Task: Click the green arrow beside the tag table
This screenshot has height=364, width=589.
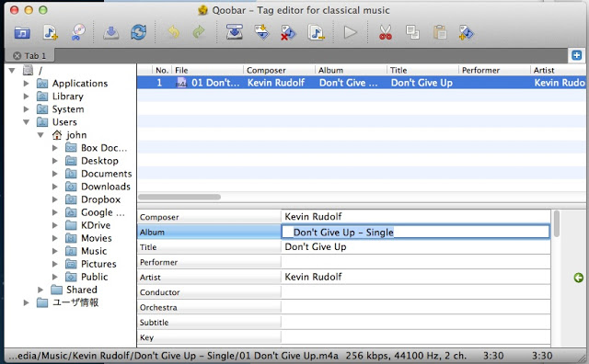Action: tap(579, 278)
